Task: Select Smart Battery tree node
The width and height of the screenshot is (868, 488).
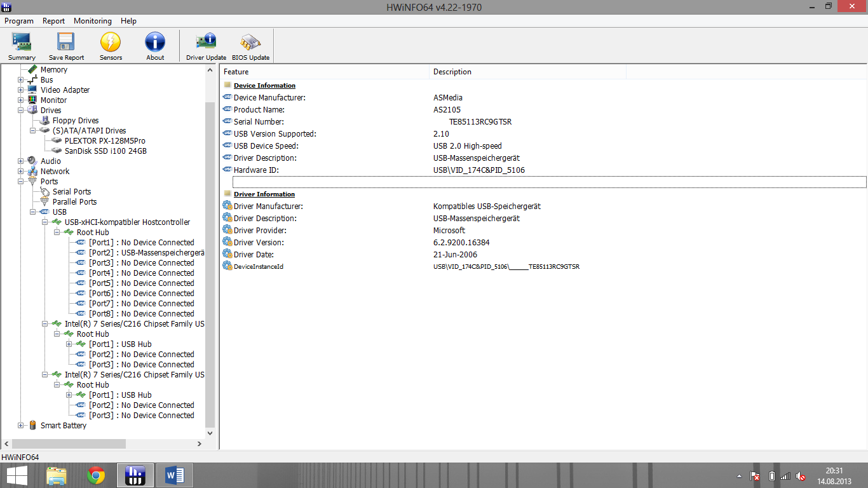Action: pos(63,426)
